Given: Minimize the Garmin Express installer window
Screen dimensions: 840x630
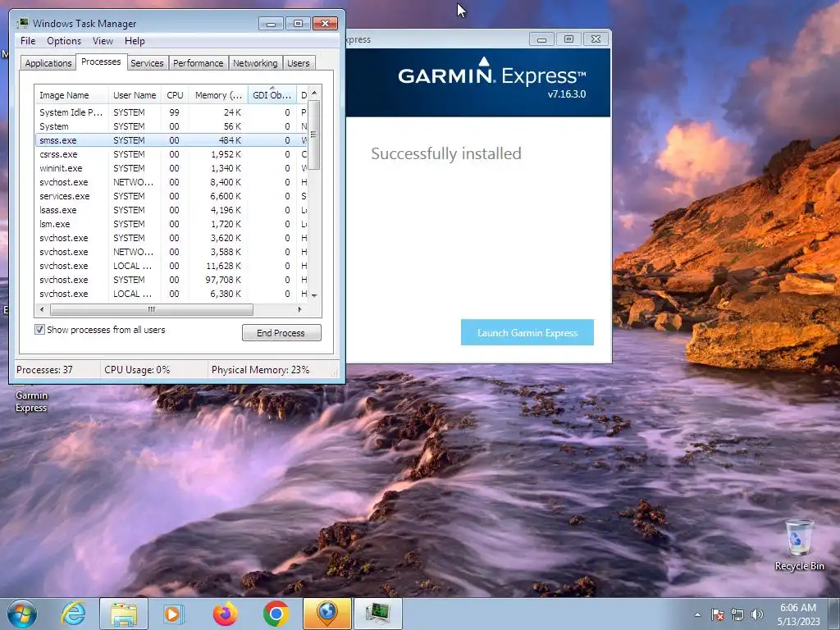Looking at the screenshot, I should tap(541, 39).
